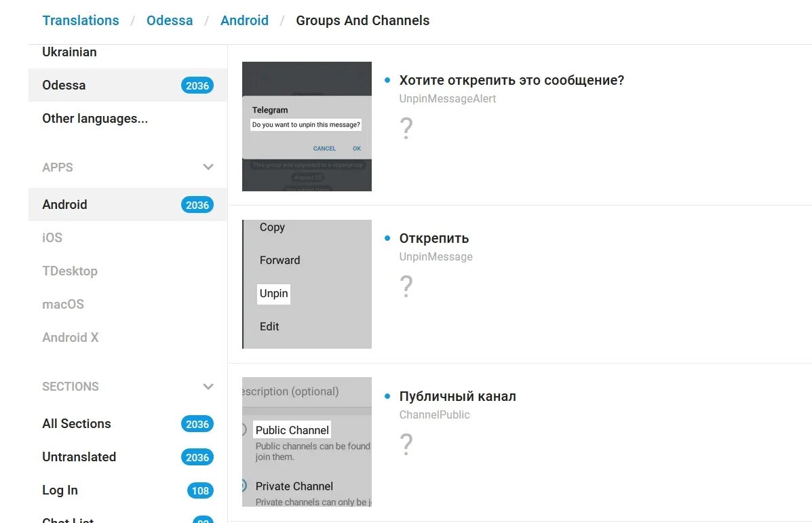Click question mark under UnpinMessage
Image resolution: width=812 pixels, height=523 pixels.
(x=406, y=286)
